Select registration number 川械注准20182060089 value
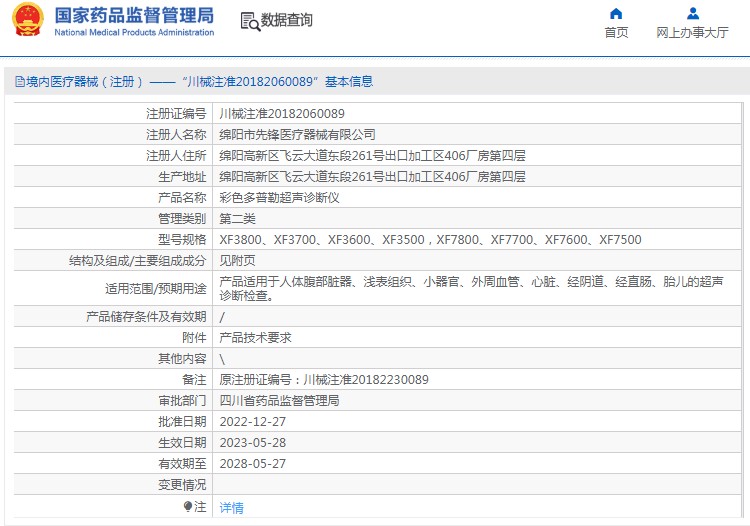750x526 pixels. [x=282, y=114]
